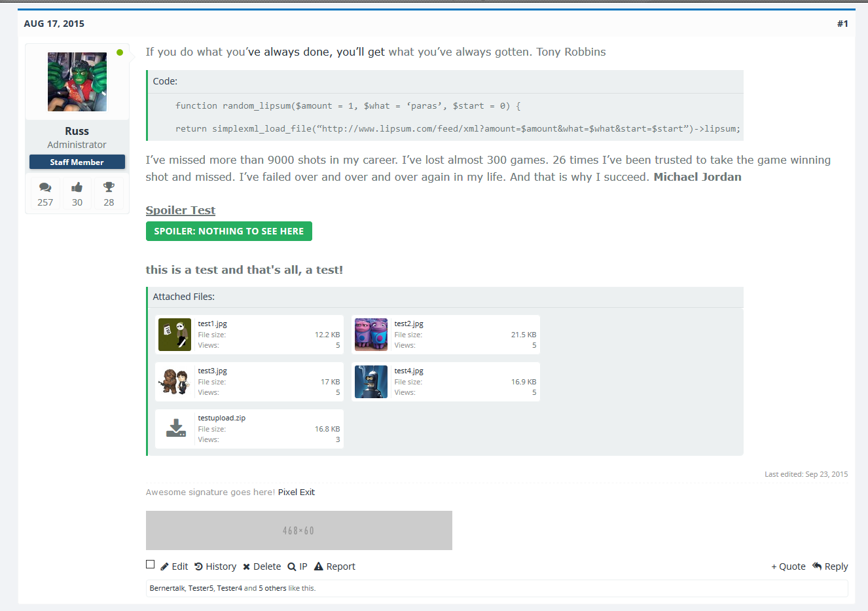Click the green online status dot
868x611 pixels.
[120, 52]
